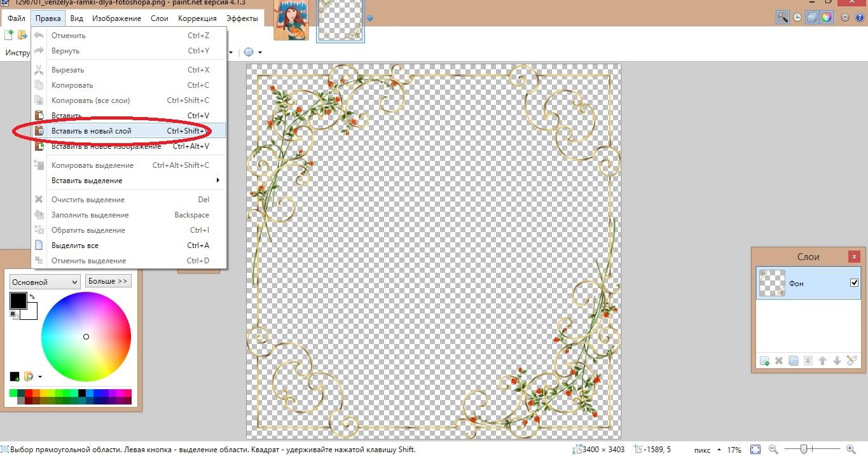Expand the Вставить выделение submenu
The height and width of the screenshot is (456, 868).
click(x=129, y=181)
